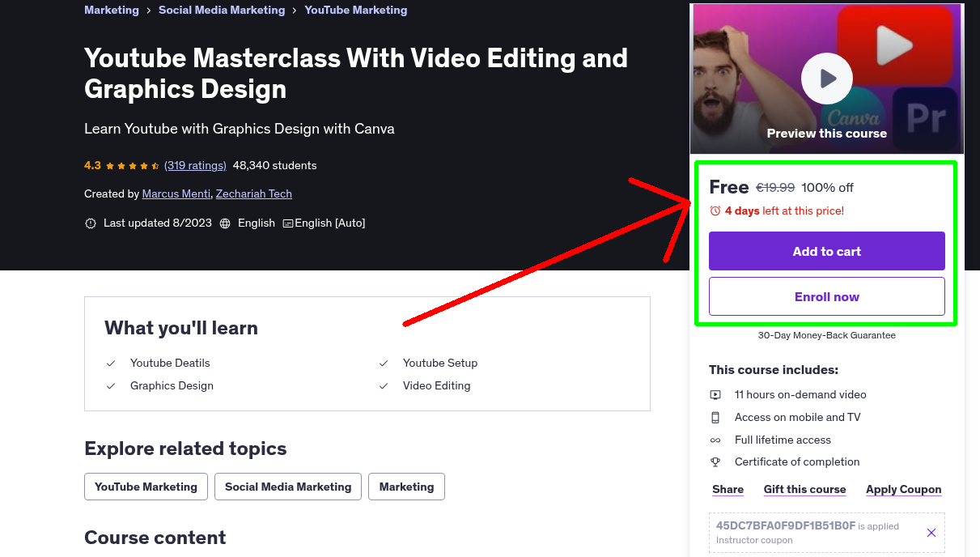Click the What you'll learn heading
This screenshot has width=980, height=557.
click(181, 328)
